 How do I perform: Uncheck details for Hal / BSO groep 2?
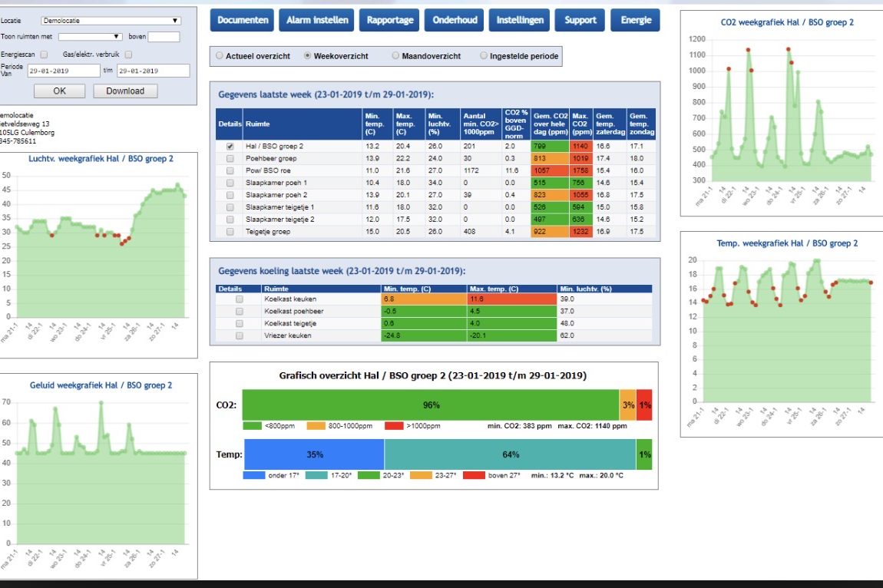click(230, 146)
